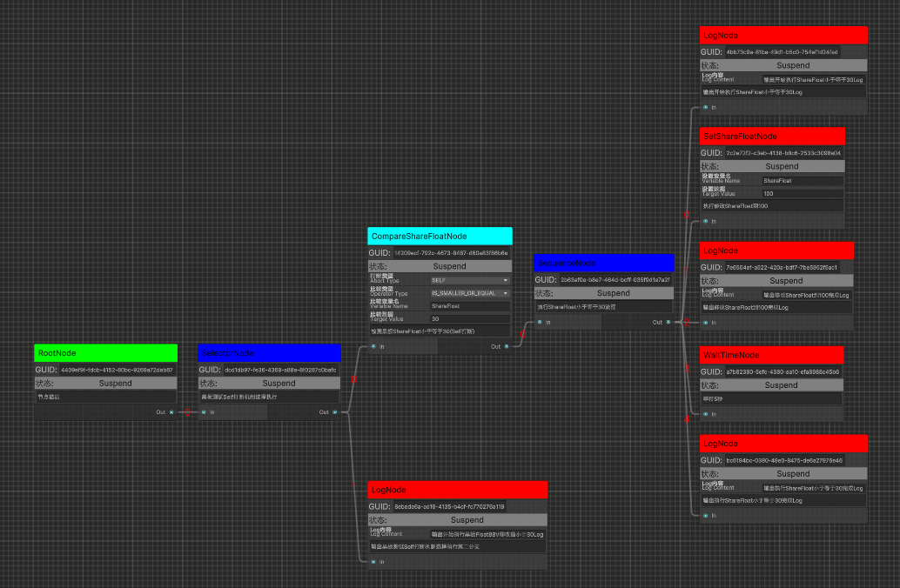Click the CompareShareFloatNode In port circle
Image resolution: width=900 pixels, height=588 pixels.
pos(373,346)
